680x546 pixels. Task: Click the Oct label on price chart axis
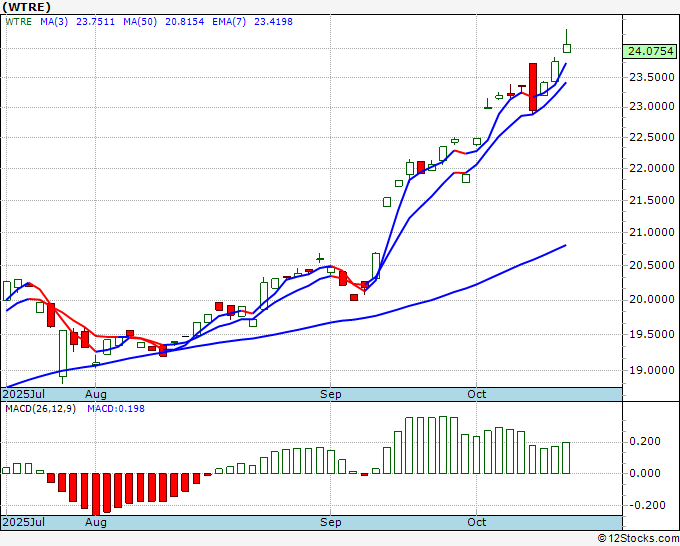point(477,394)
